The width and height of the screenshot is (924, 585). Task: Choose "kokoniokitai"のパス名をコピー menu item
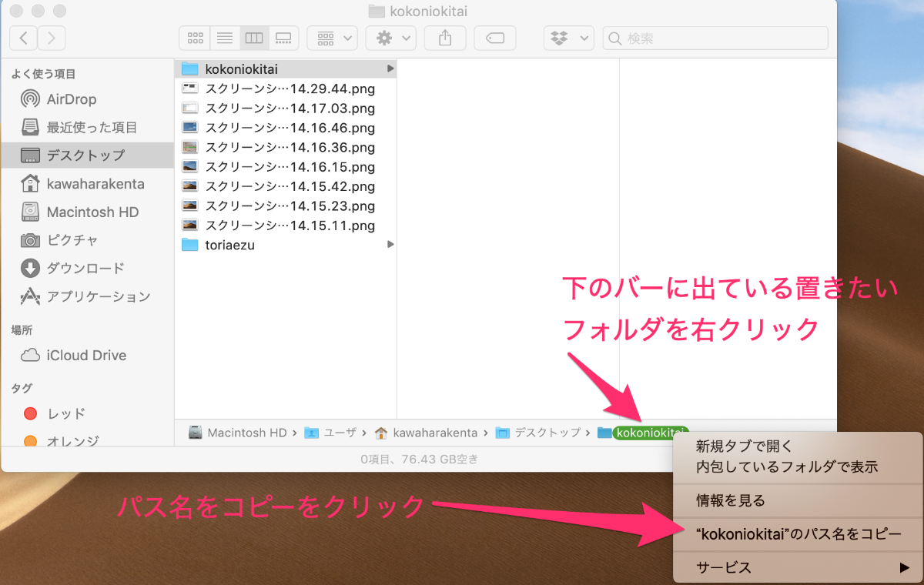798,534
